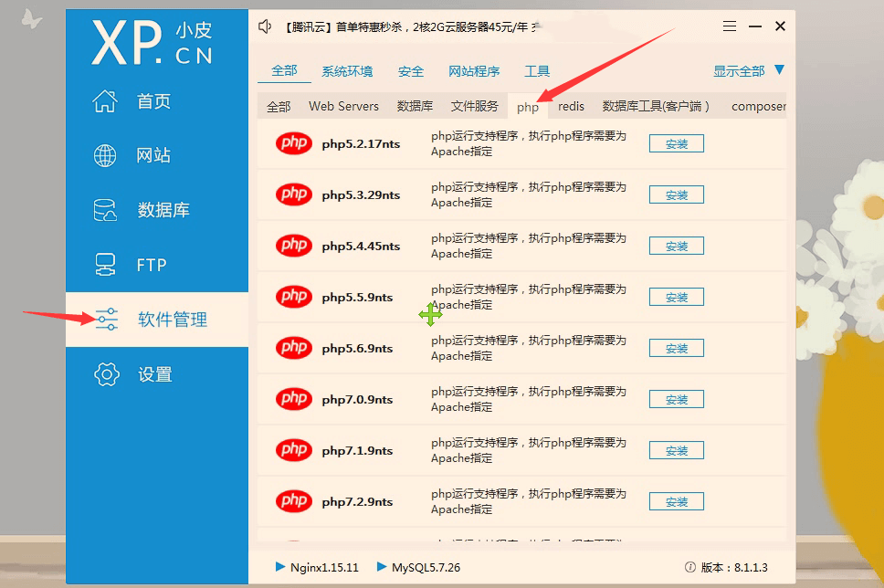Screen dimensions: 884x588
Task: Install php7.0.9nts with 安装 button
Action: click(x=677, y=400)
